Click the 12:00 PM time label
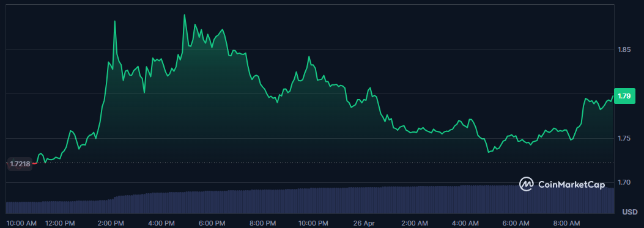Viewport: 644px width, 228px height. tap(60, 224)
